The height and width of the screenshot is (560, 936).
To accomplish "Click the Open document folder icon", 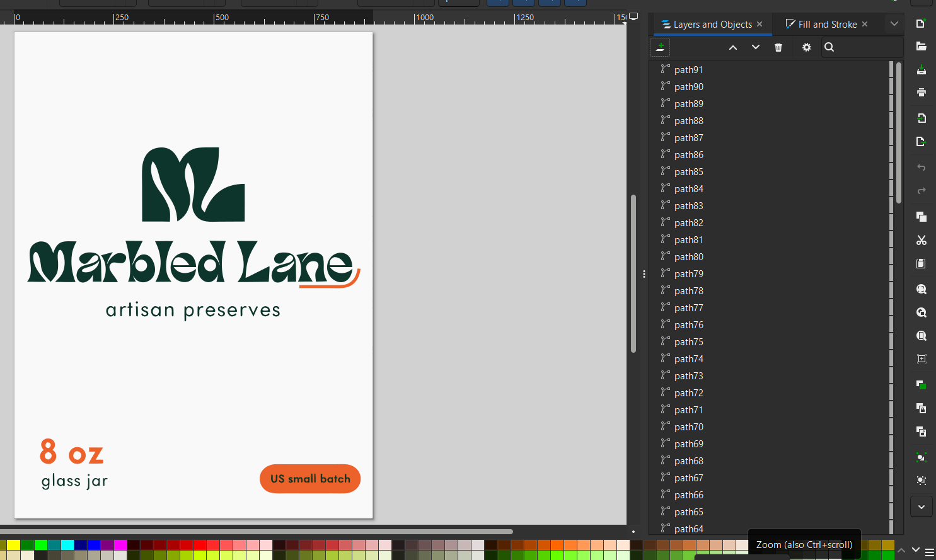I will (x=921, y=47).
